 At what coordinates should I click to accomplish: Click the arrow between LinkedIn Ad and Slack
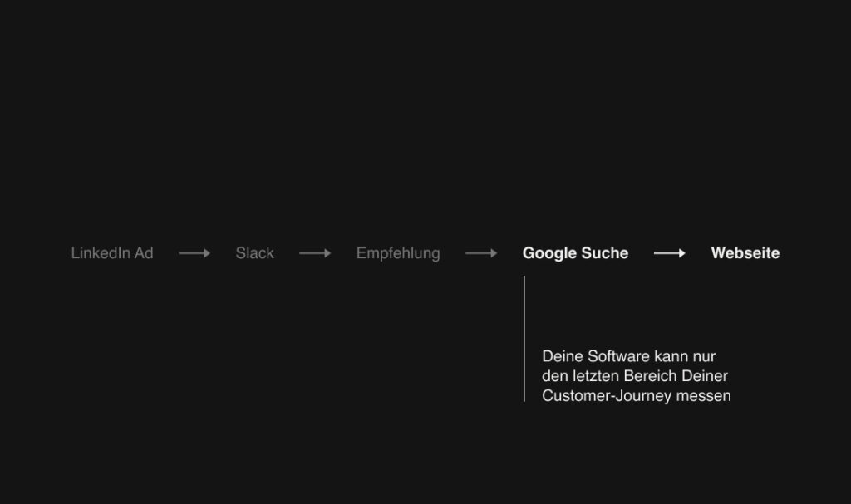[x=194, y=253]
